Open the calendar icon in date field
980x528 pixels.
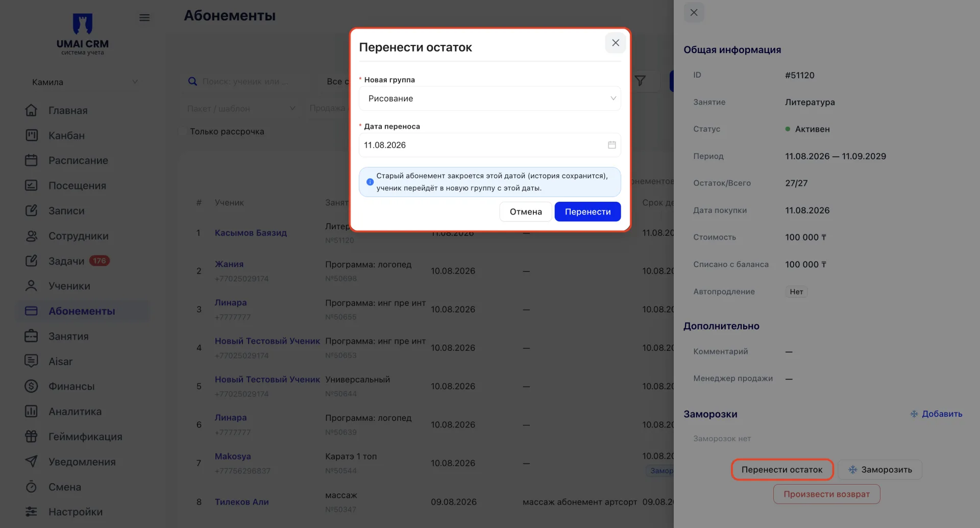coord(611,145)
